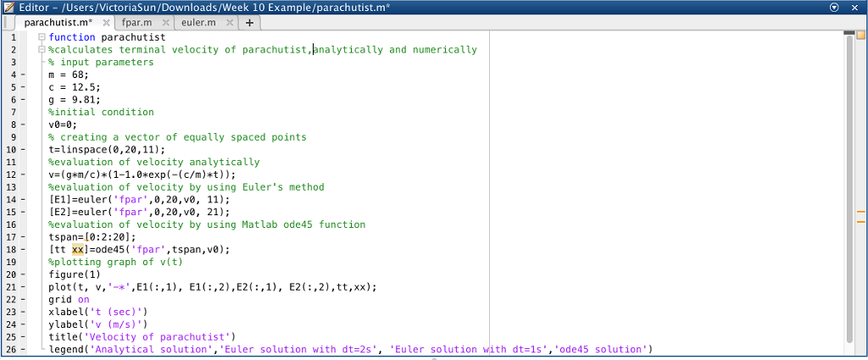Viewport: 868px width, 360px height.
Task: Close the parachutist.m* tab
Action: coord(106,23)
